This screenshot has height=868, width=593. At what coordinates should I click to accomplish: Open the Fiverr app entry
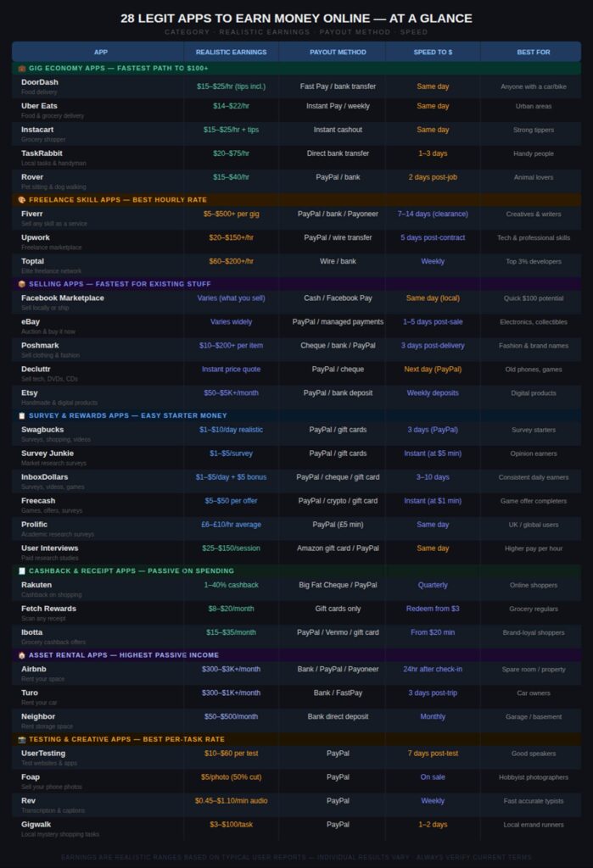[x=32, y=214]
